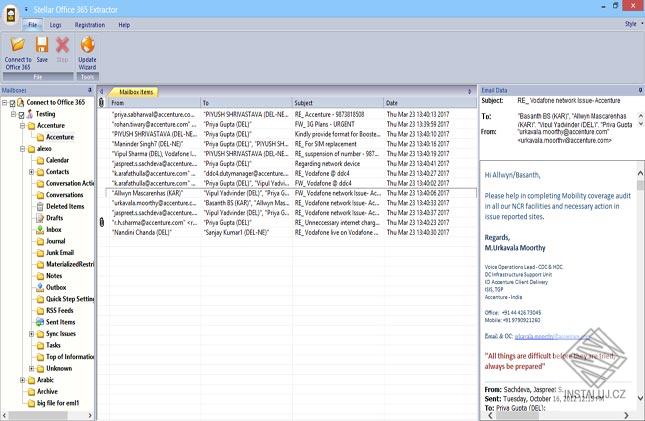645x421 pixels.
Task: Expand the Contacts folder
Action: (x=32, y=172)
